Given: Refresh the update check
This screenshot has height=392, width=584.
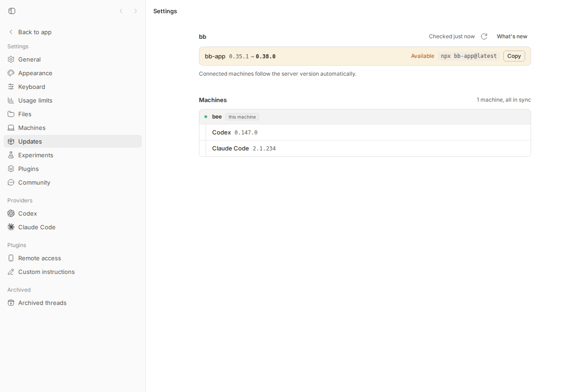Looking at the screenshot, I should pyautogui.click(x=484, y=36).
